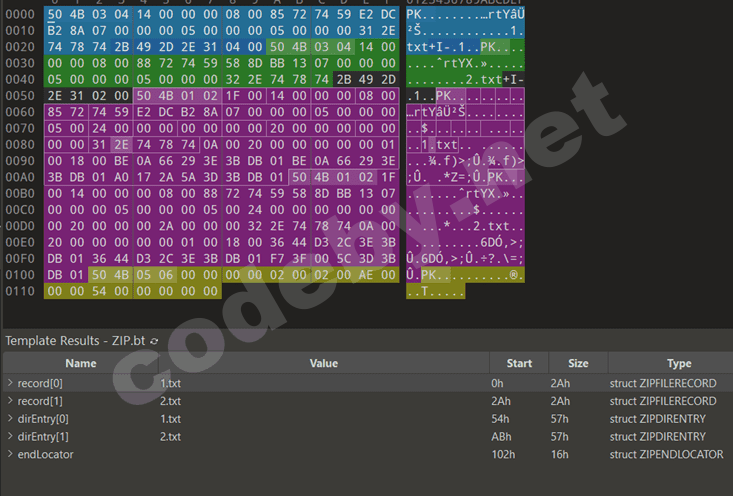Sort by the Name column header
This screenshot has height=496, width=733.
[81, 363]
